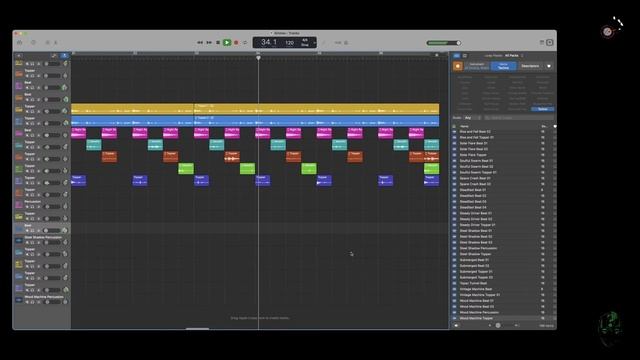640x360 pixels.
Task: Select the Rise and Fall Beat 02 loop
Action: pyautogui.click(x=475, y=132)
